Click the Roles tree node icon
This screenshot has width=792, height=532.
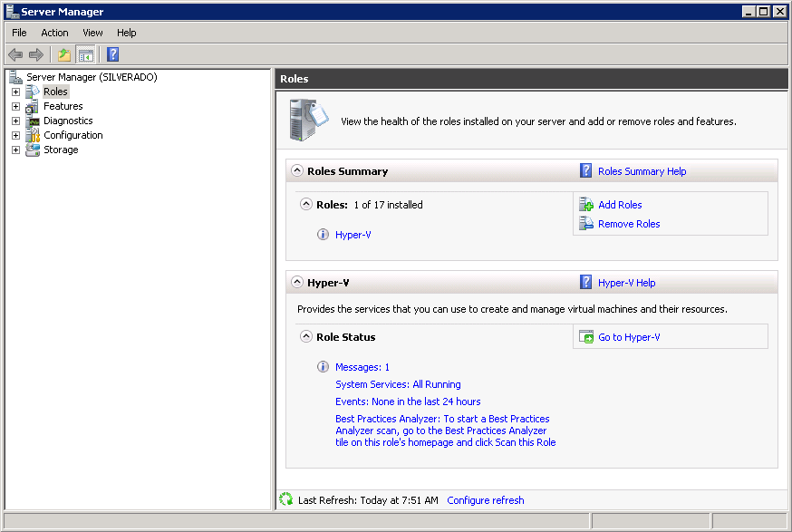tap(33, 92)
